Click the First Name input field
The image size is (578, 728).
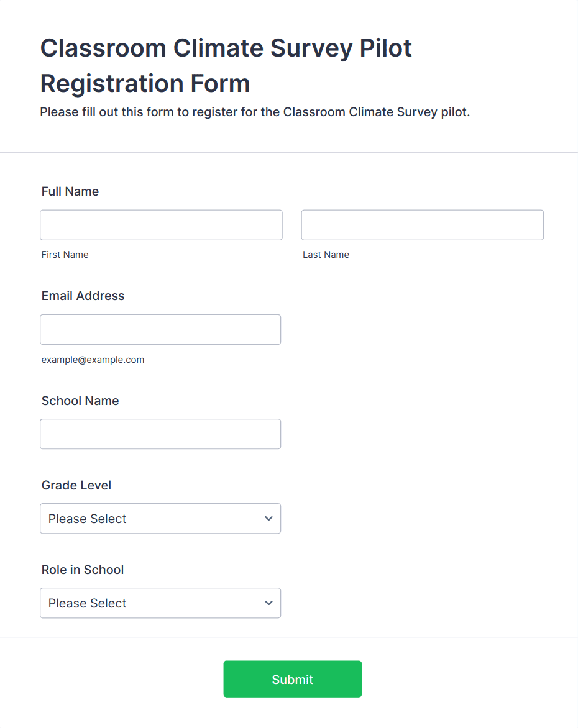[x=161, y=225]
